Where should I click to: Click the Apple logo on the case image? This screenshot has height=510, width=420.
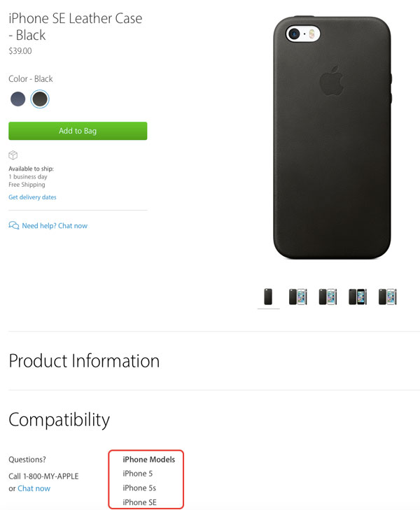[331, 82]
